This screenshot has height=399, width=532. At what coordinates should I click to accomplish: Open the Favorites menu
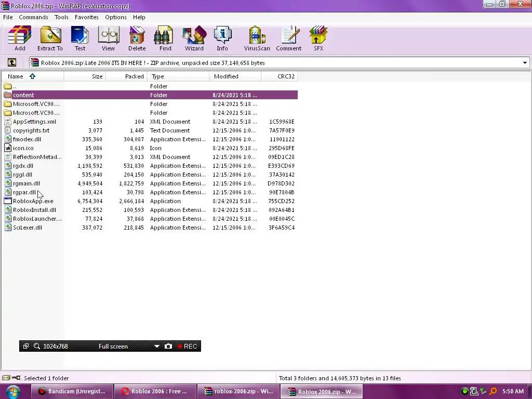pos(87,17)
